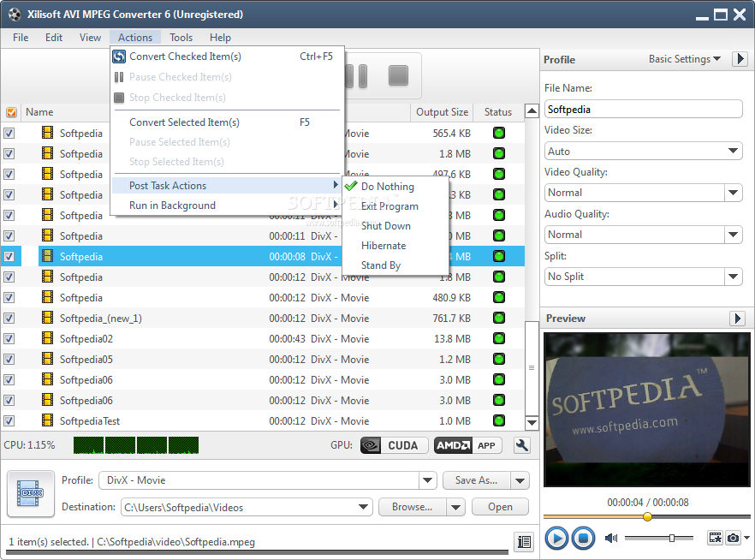The image size is (755, 560).
Task: Open the Audio Quality dropdown
Action: pyautogui.click(x=733, y=235)
